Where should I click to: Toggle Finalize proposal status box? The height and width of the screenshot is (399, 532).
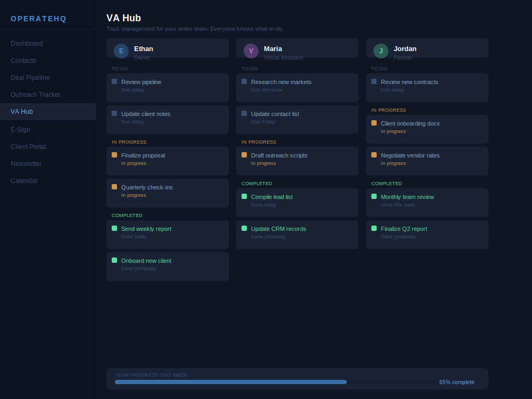tap(114, 155)
